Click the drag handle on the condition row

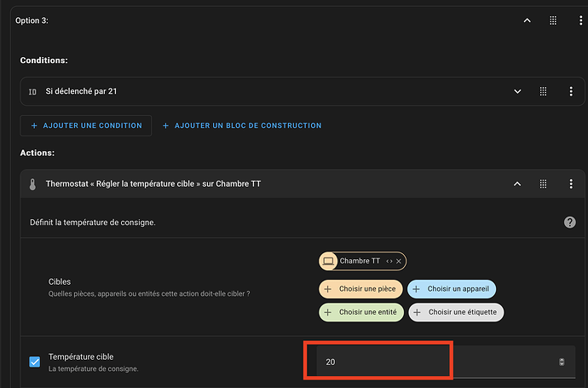pos(543,91)
